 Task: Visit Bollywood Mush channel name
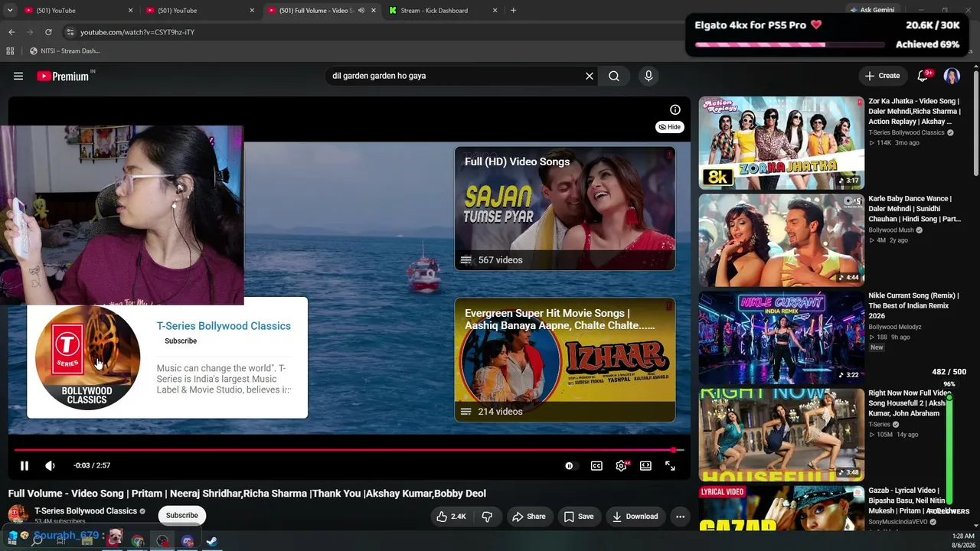pyautogui.click(x=891, y=230)
